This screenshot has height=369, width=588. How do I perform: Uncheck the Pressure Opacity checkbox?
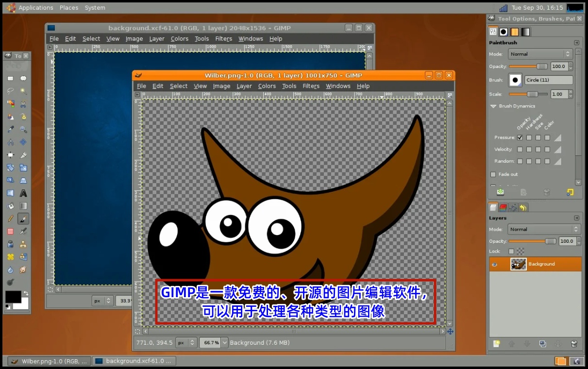tap(520, 138)
